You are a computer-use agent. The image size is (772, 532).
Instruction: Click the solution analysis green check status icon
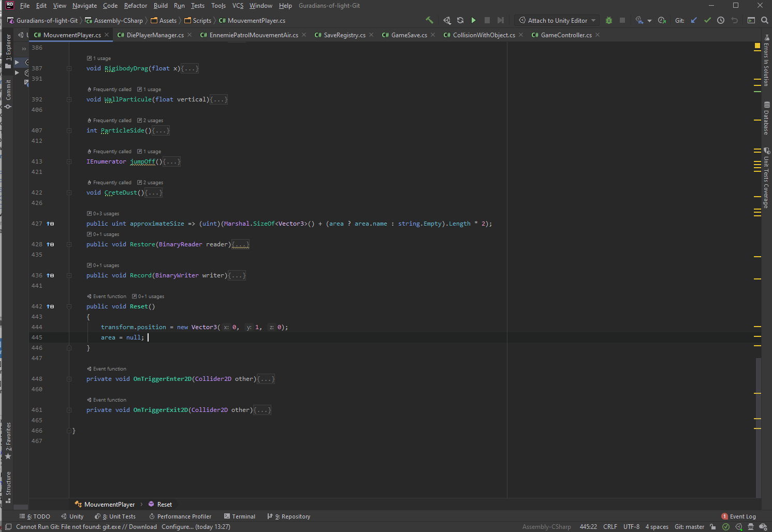[726, 527]
